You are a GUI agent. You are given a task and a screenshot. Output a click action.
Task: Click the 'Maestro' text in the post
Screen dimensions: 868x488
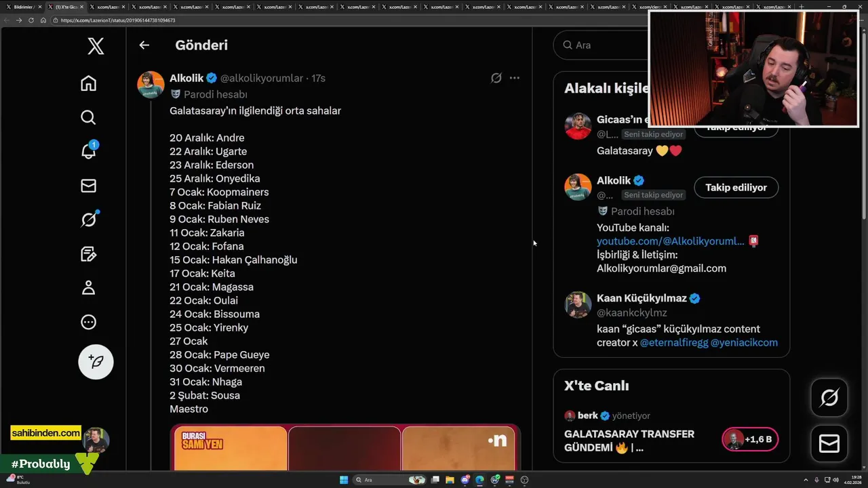pos(189,409)
